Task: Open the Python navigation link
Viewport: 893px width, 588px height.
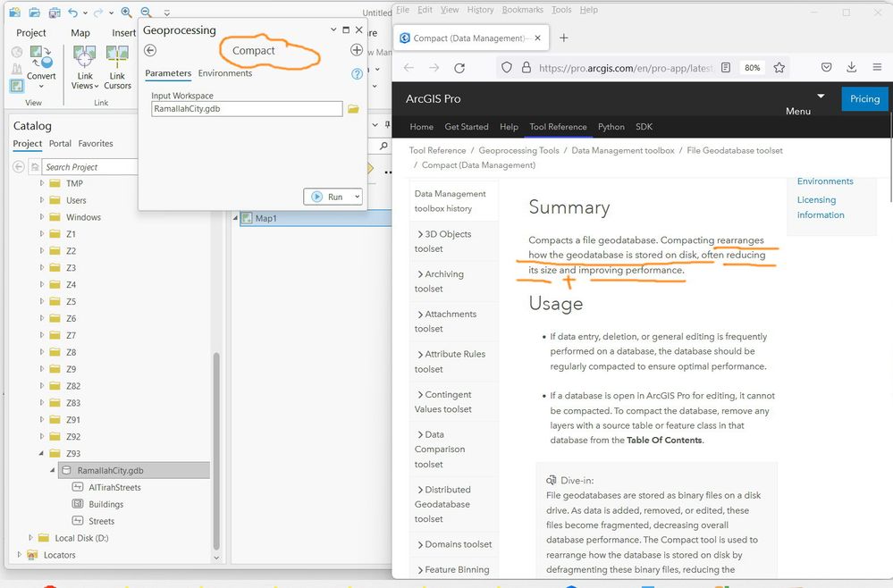Action: 611,127
